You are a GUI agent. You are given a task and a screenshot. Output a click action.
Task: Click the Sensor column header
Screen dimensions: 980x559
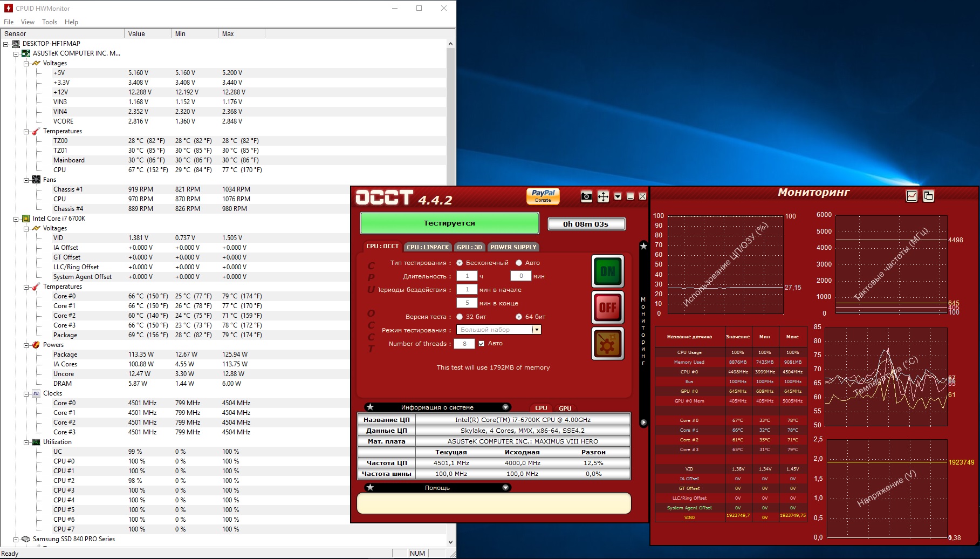[x=63, y=33]
